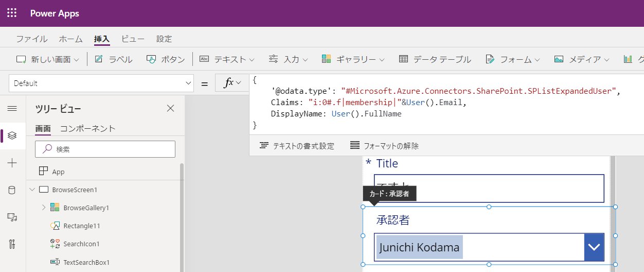Select the Tree view layers icon
Image resolution: width=644 pixels, height=272 pixels.
[12, 135]
